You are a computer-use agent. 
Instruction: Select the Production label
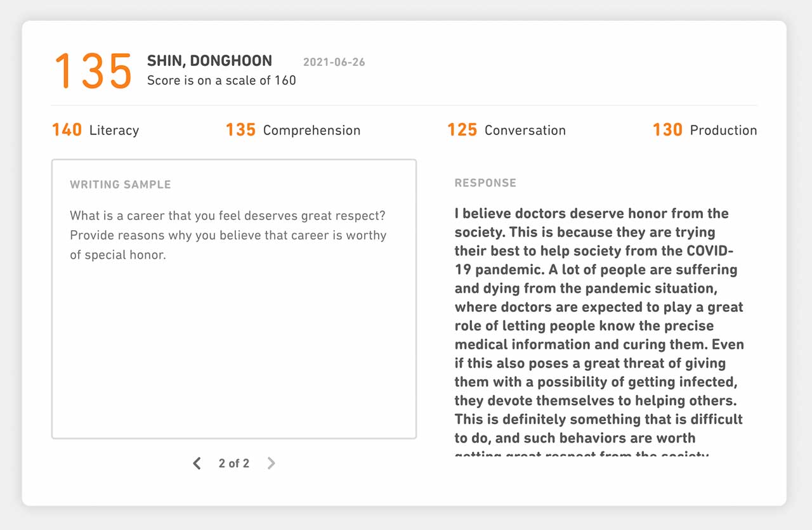[723, 131]
